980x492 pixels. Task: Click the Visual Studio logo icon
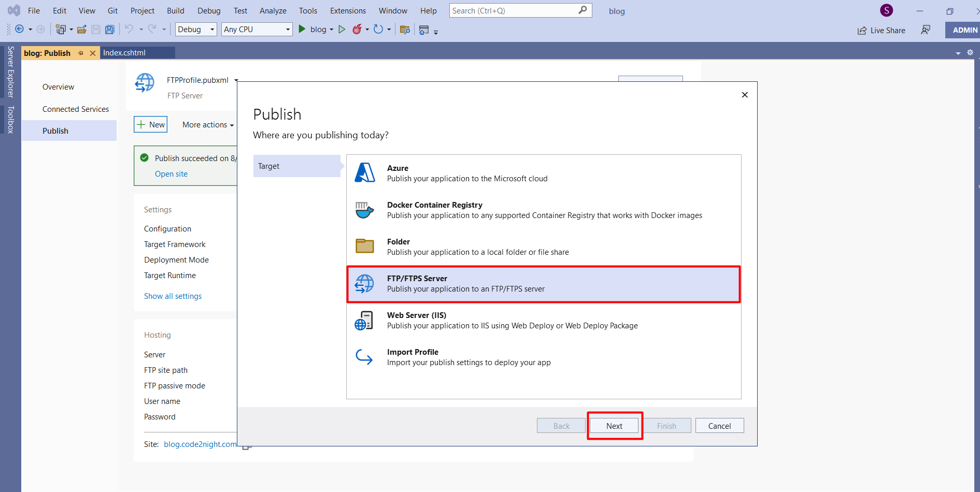13,10
